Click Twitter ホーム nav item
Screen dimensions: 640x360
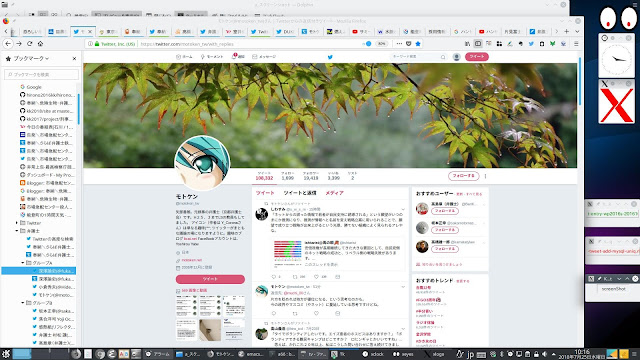[184, 57]
